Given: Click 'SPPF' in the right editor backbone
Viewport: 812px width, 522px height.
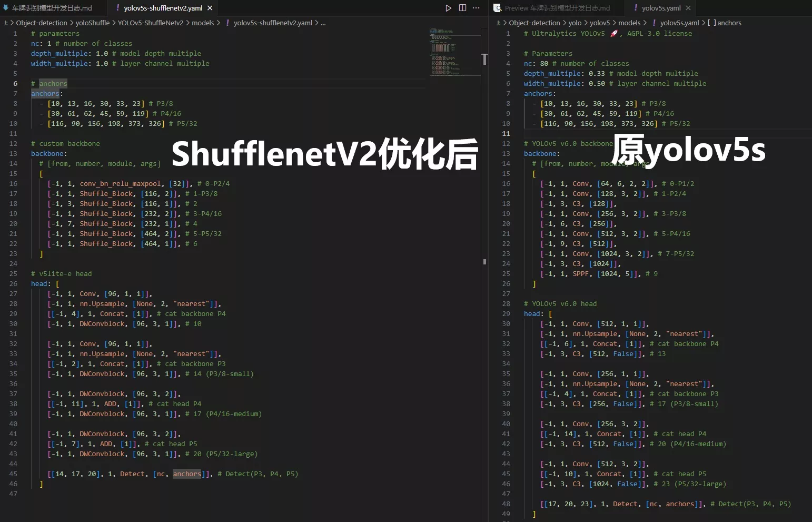Looking at the screenshot, I should [580, 273].
